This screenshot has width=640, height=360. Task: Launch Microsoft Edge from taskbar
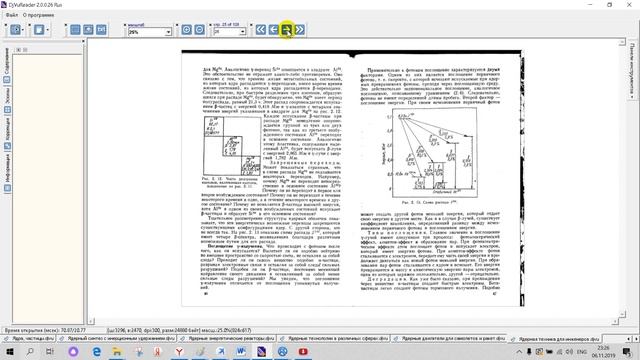tap(97, 351)
